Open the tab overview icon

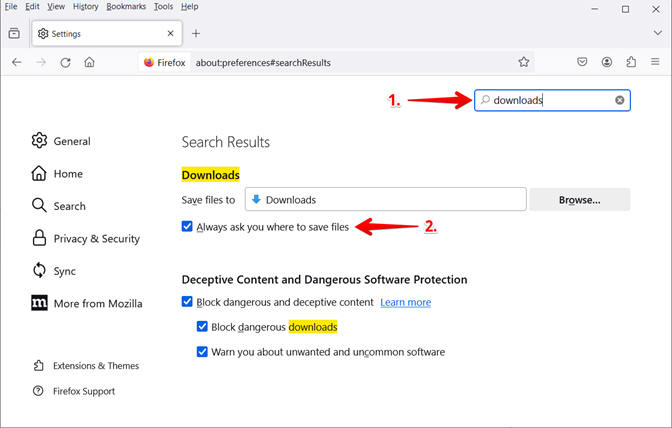[x=14, y=33]
